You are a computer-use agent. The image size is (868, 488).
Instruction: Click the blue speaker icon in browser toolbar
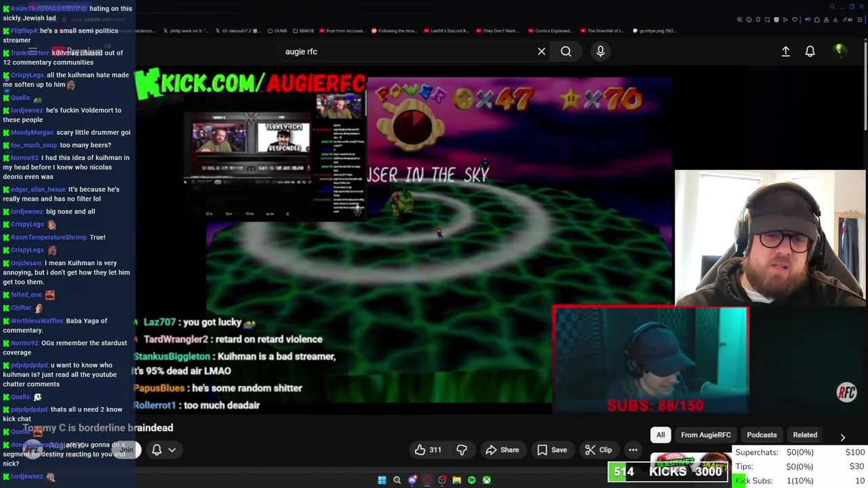(808, 20)
